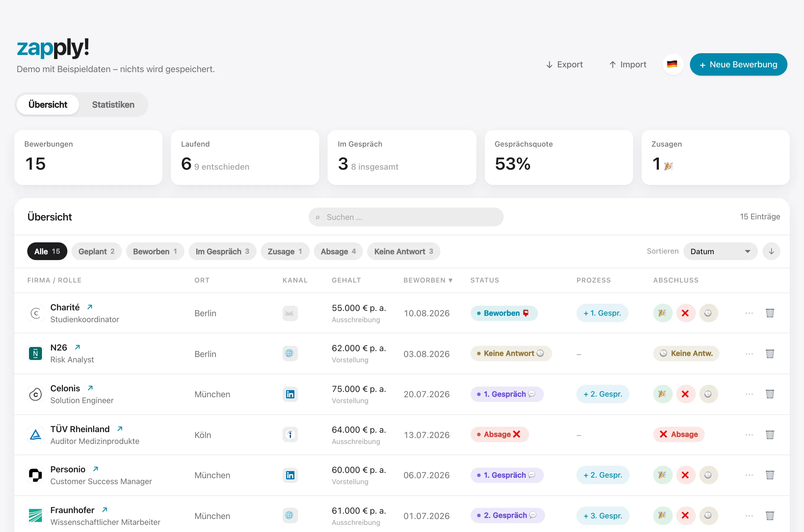Click the Import button
The image size is (804, 532).
pyautogui.click(x=628, y=64)
